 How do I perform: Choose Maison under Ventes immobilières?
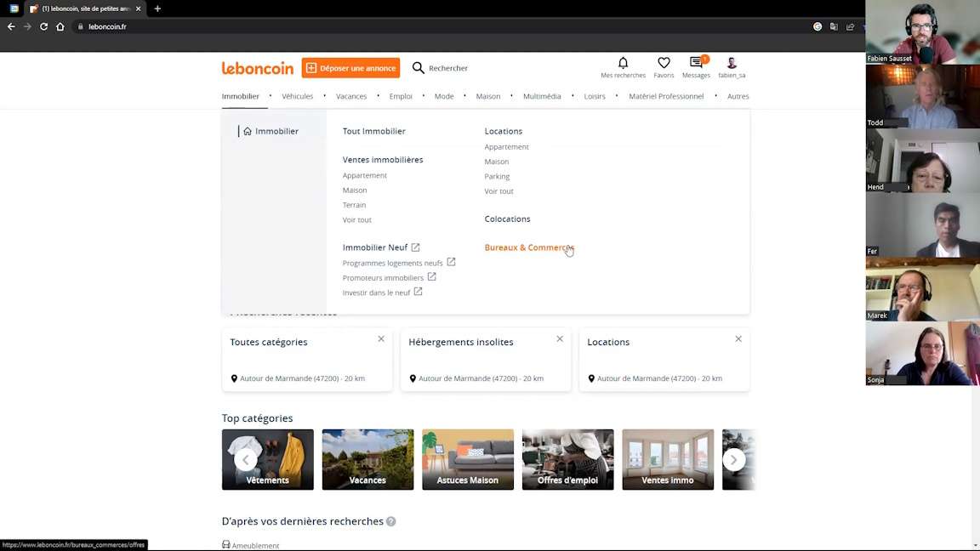tap(355, 190)
